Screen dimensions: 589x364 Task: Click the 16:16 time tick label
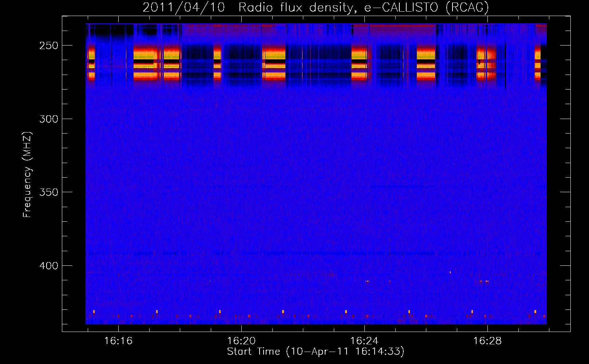click(x=118, y=341)
